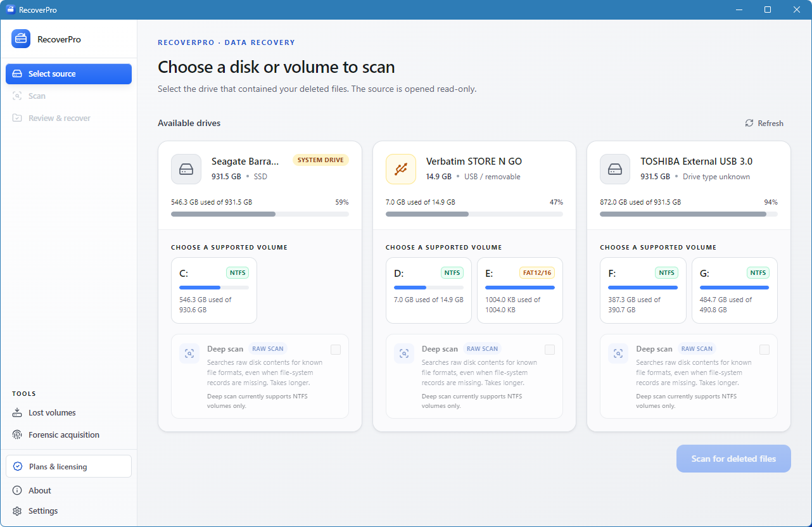Click the SYSTEM DRIVE badge
Image resolution: width=812 pixels, height=527 pixels.
point(320,160)
